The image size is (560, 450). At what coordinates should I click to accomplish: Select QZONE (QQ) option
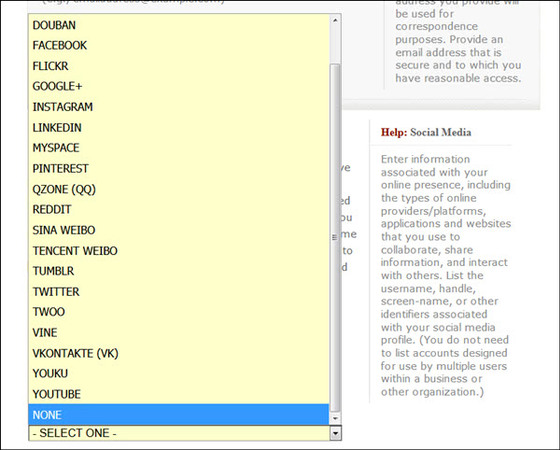pos(179,189)
